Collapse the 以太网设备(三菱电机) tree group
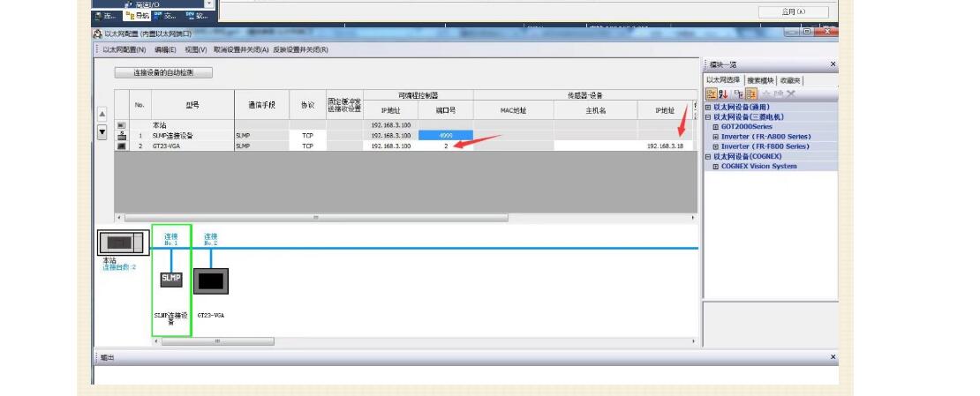This screenshot has width=980, height=396. (707, 116)
